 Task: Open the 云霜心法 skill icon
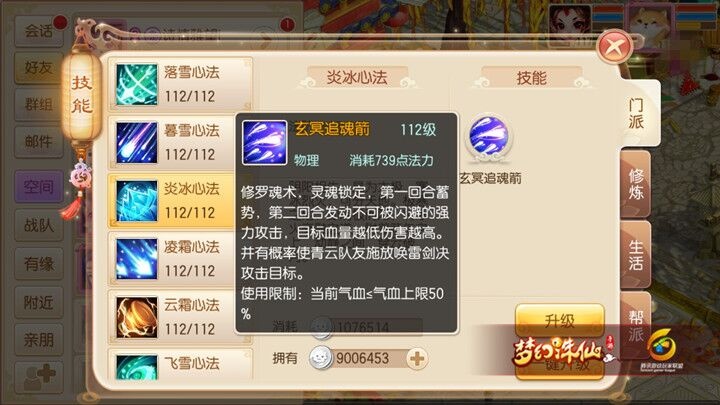pos(136,317)
